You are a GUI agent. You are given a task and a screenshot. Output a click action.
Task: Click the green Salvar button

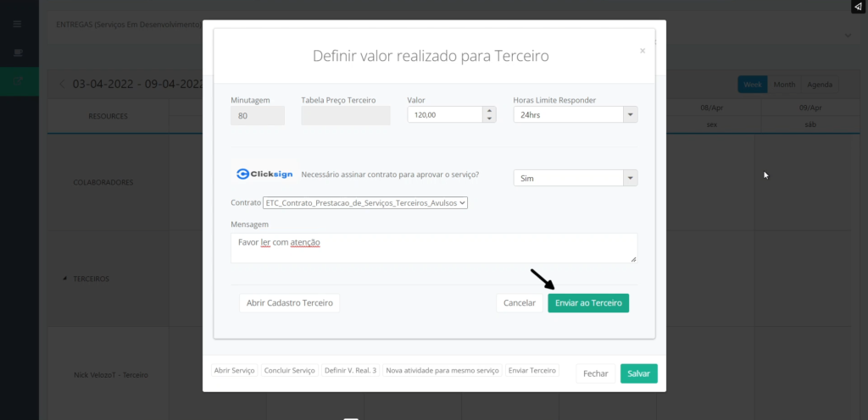pyautogui.click(x=638, y=373)
